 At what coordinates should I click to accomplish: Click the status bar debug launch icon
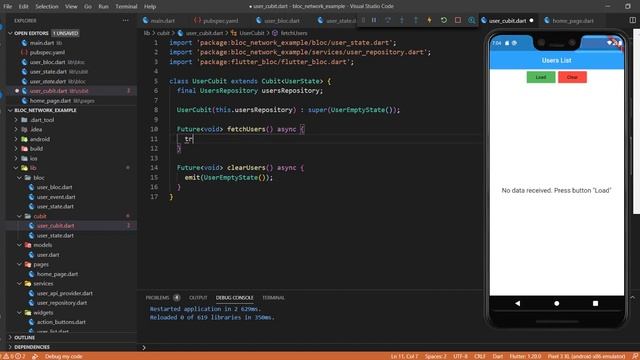(35, 356)
